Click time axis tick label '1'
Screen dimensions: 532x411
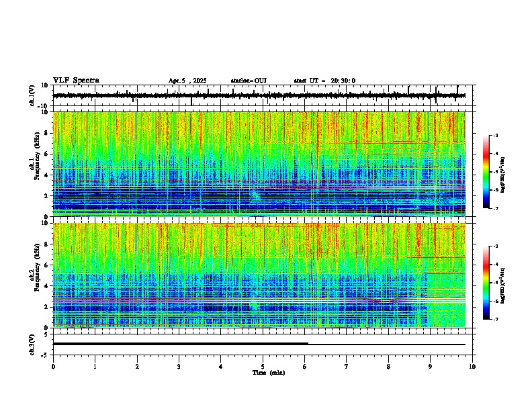tap(95, 367)
